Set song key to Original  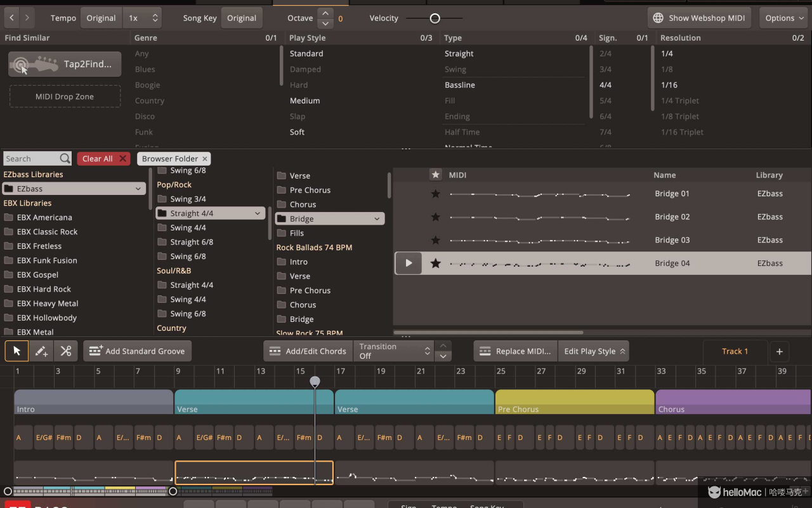(x=242, y=18)
